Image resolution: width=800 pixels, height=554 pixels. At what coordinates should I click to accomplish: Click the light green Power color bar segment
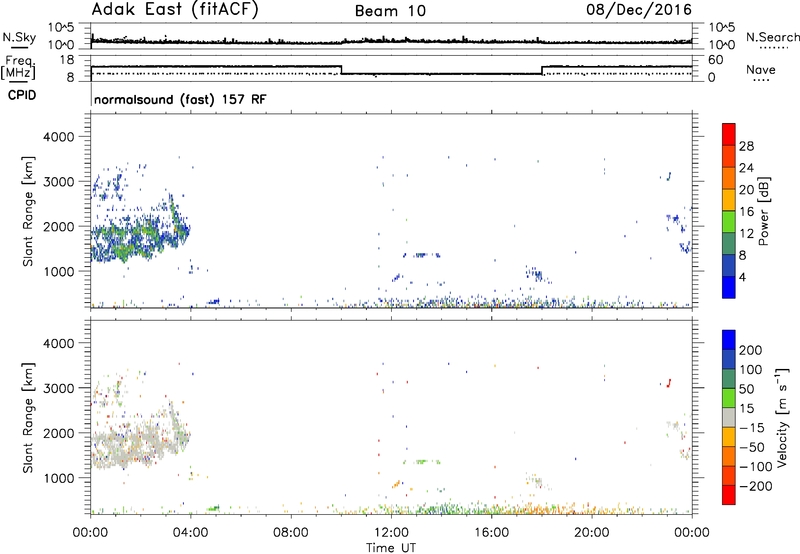(x=729, y=221)
